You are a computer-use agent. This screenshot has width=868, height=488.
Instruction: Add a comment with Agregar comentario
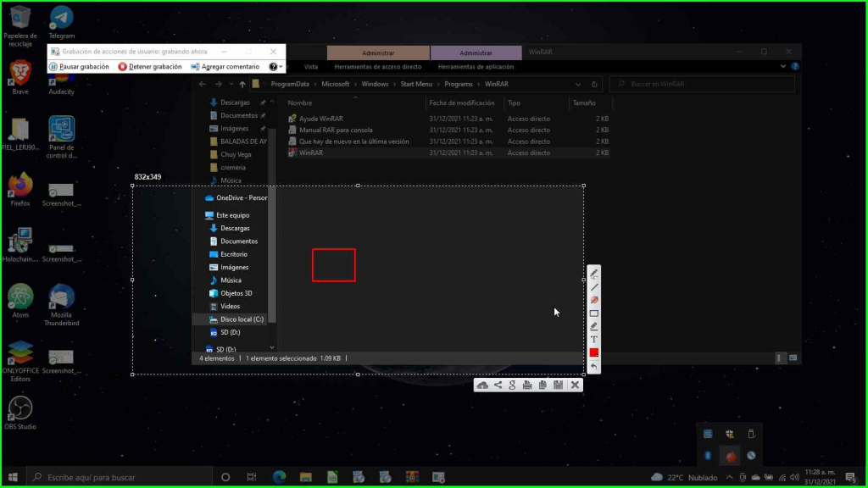coord(225,66)
